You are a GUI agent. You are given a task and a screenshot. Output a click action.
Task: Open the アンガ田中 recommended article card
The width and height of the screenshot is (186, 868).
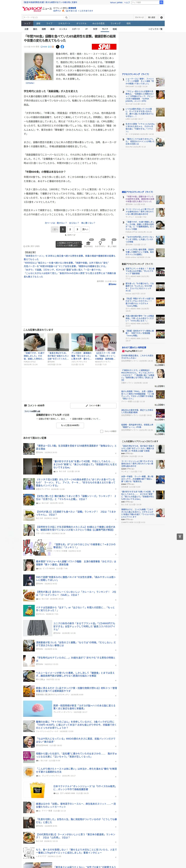pyautogui.click(x=82, y=349)
